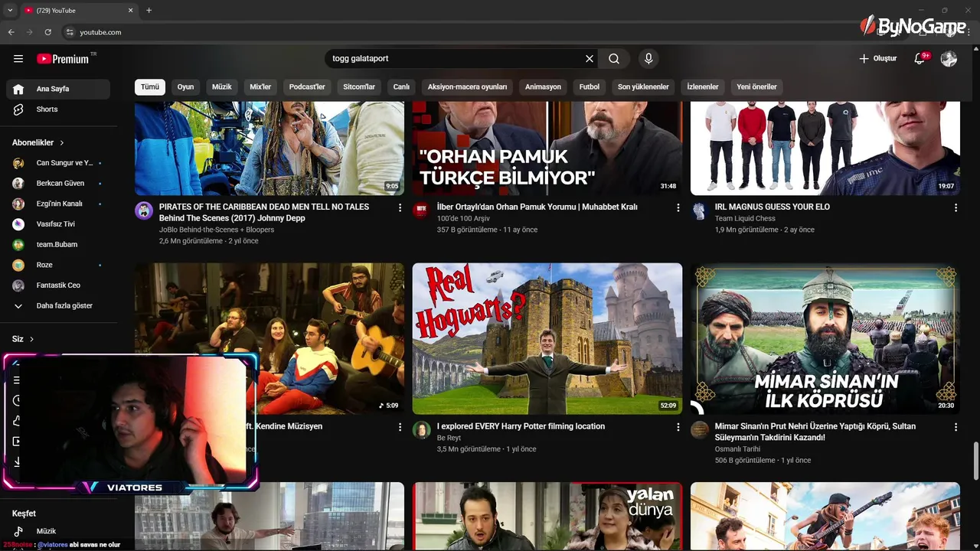Expand the Siz section
This screenshot has width=980, height=551.
(x=23, y=339)
